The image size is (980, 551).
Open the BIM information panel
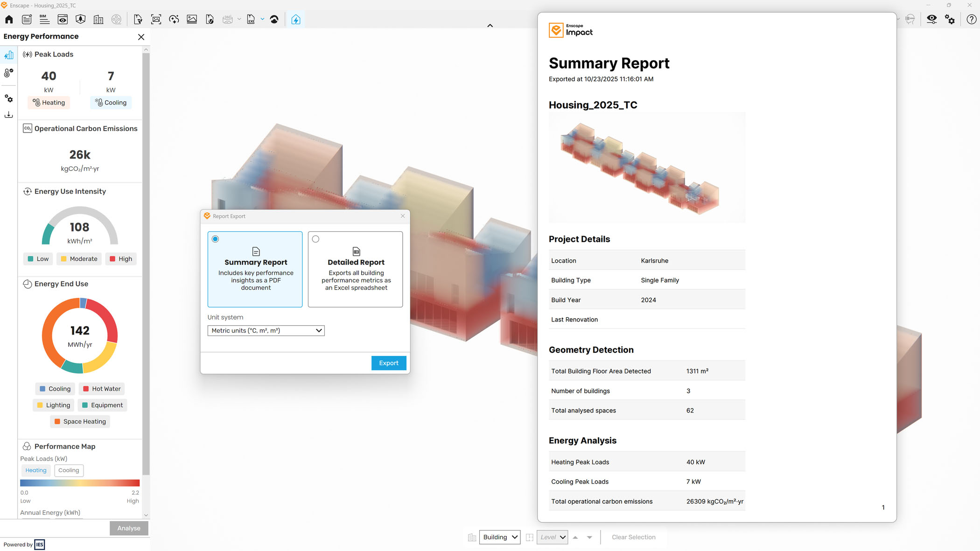(44, 19)
